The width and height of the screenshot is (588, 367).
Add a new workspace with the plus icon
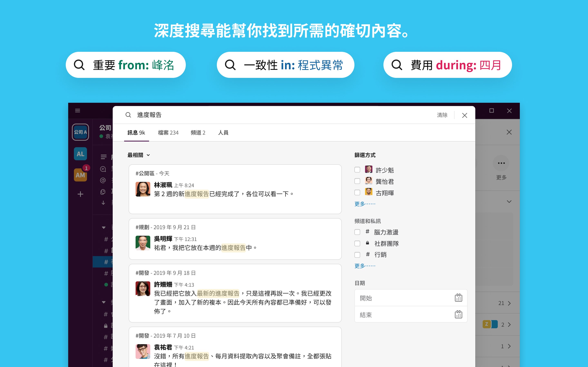point(80,194)
